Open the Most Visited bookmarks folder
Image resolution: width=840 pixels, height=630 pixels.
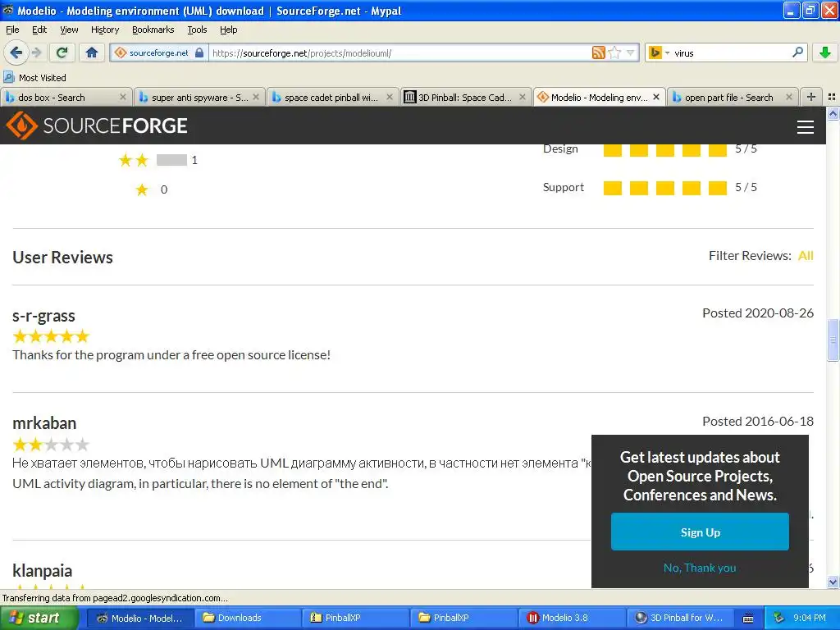(35, 78)
